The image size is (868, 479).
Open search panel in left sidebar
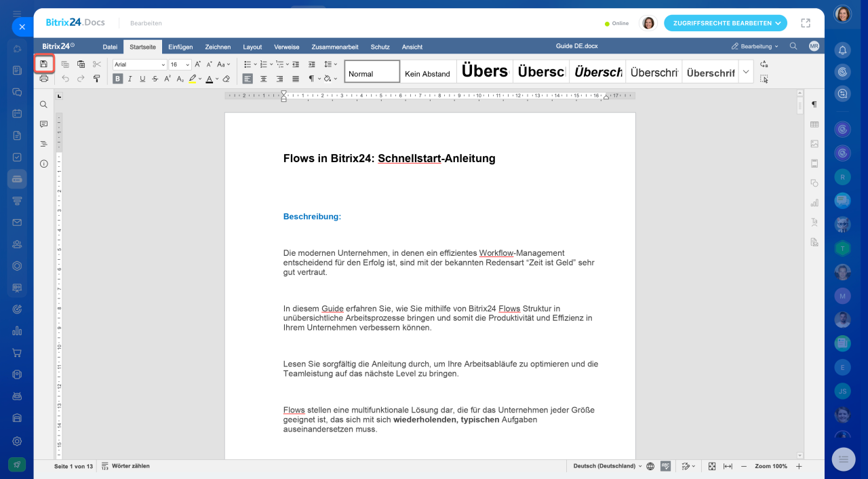43,104
